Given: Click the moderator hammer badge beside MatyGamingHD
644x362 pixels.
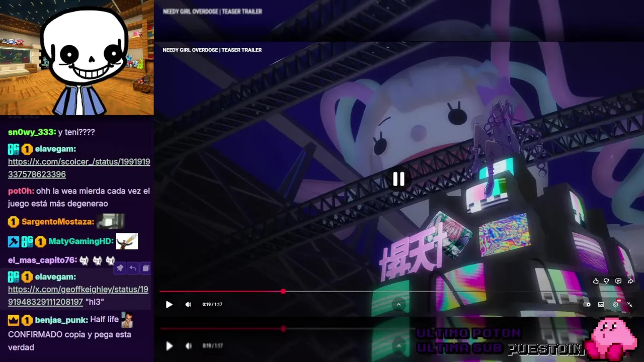Looking at the screenshot, I should pos(13,241).
